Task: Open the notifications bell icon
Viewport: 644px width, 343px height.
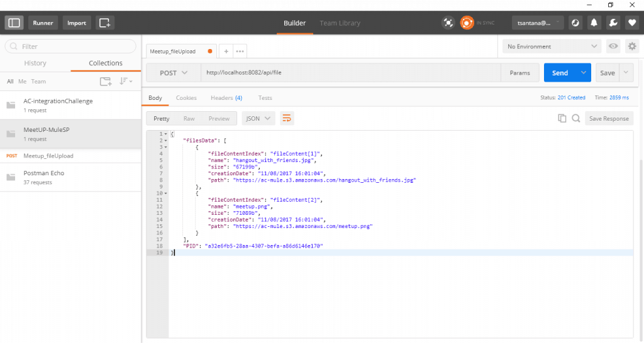Action: tap(594, 23)
